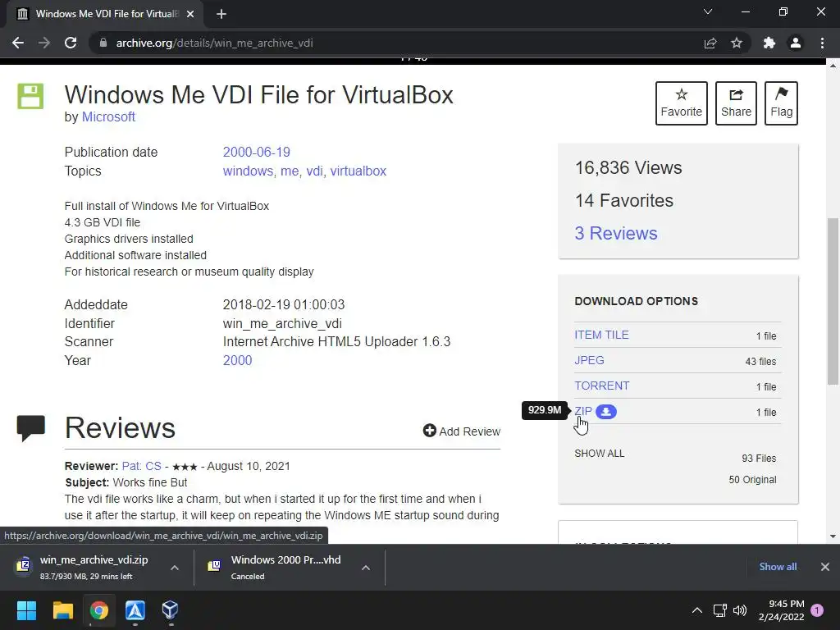The height and width of the screenshot is (630, 840).
Task: Click the scrollbar up arrow
Action: click(833, 66)
